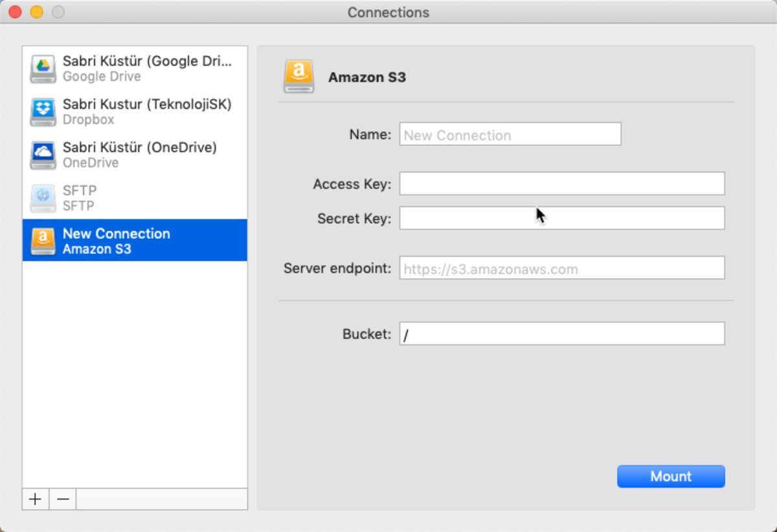Screen dimensions: 777x532
Task: Remove selected connection with minus button
Action: 63,499
